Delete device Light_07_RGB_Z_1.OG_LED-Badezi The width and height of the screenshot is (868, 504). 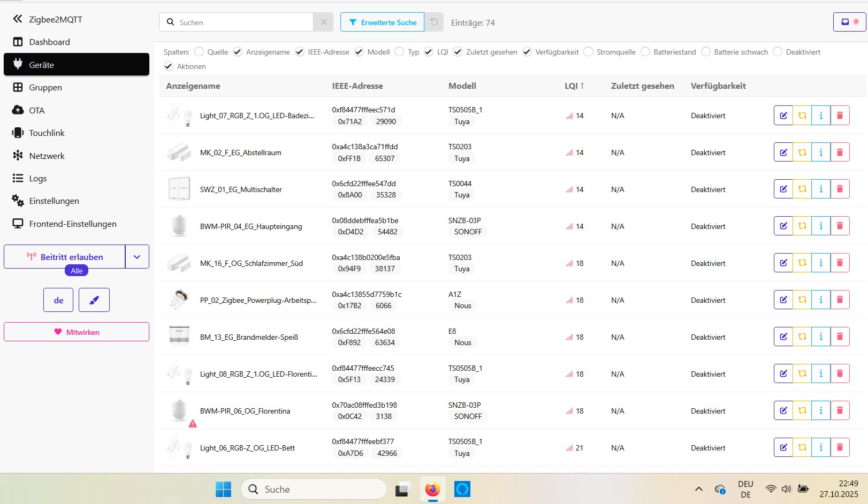pos(840,116)
